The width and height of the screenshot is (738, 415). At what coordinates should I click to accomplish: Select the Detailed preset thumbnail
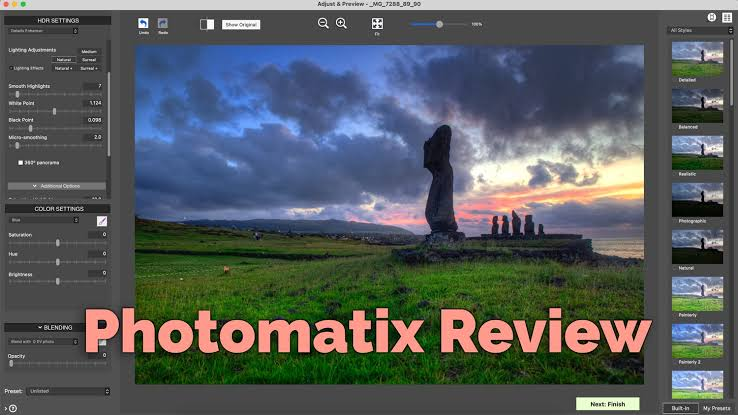tap(697, 59)
